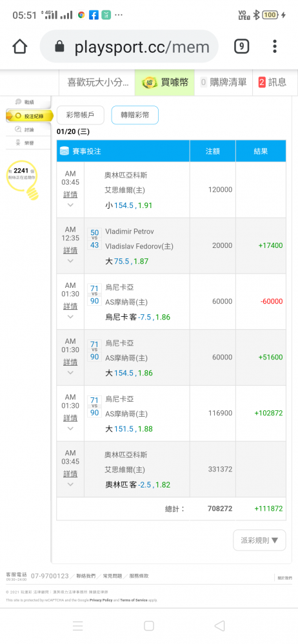Tap the lightbulb 2241 followers badge
This screenshot has height=644, width=298.
pyautogui.click(x=25, y=180)
